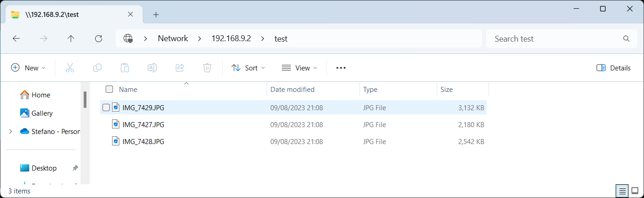
Task: Click the Cut scissors icon
Action: pos(70,68)
